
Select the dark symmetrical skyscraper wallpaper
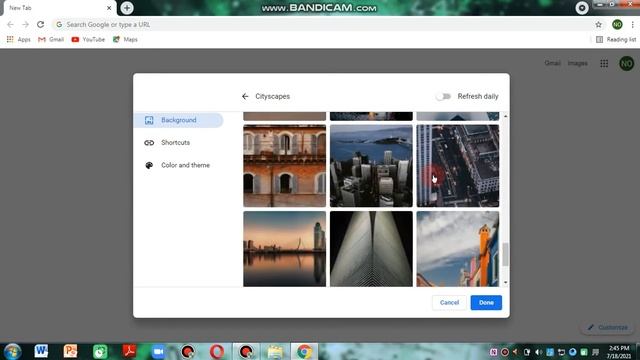[x=371, y=249]
